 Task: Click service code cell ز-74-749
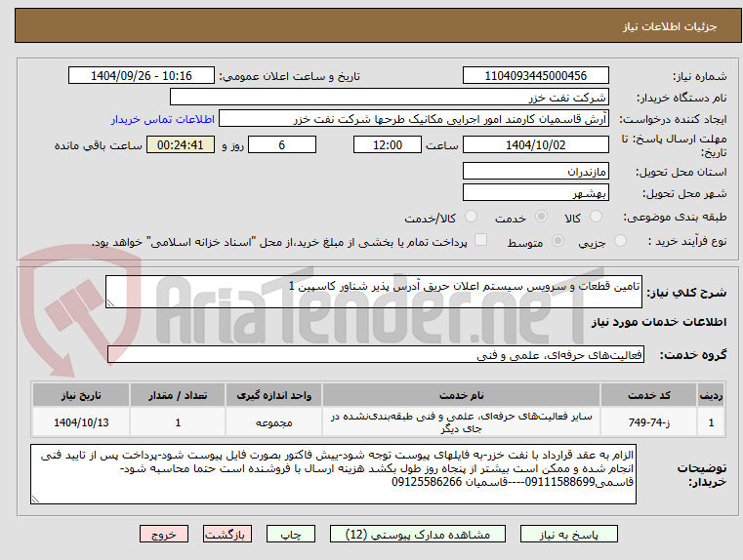coord(648,421)
